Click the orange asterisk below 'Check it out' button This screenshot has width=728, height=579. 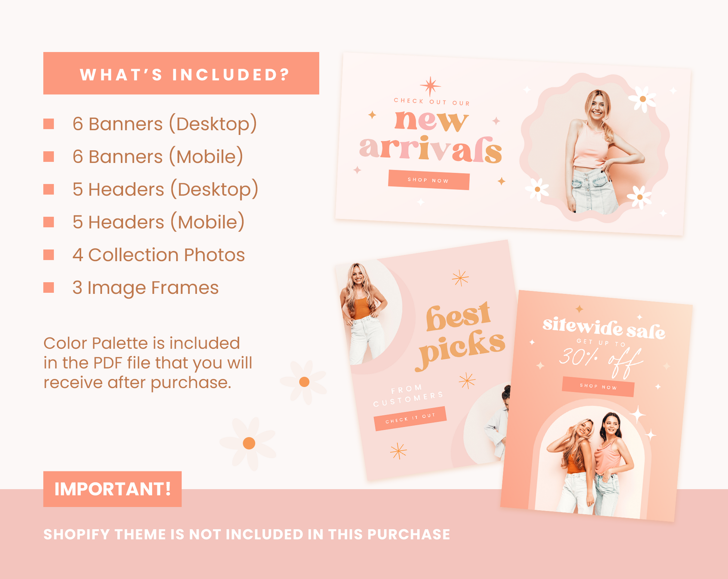(x=398, y=451)
